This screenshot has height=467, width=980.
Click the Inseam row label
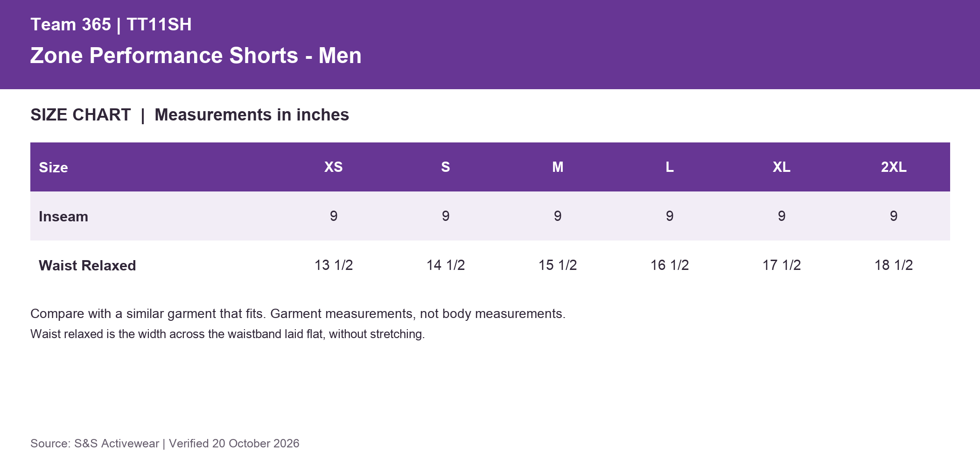click(x=63, y=216)
